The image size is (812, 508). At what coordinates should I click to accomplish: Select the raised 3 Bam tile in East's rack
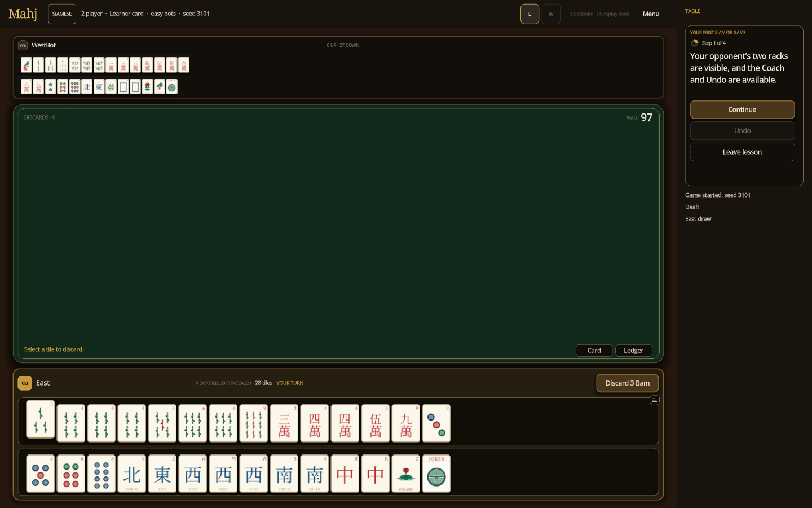(x=41, y=419)
